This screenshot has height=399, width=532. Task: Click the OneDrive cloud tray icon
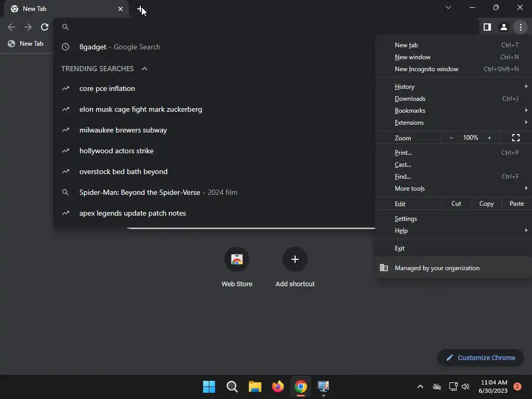(x=437, y=387)
